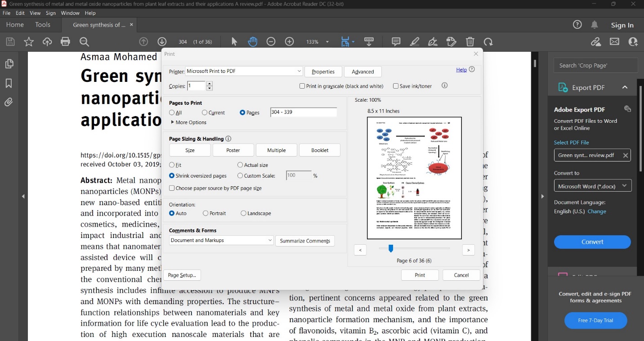Click the Copies stepper arrows
The height and width of the screenshot is (341, 644).
pos(210,86)
